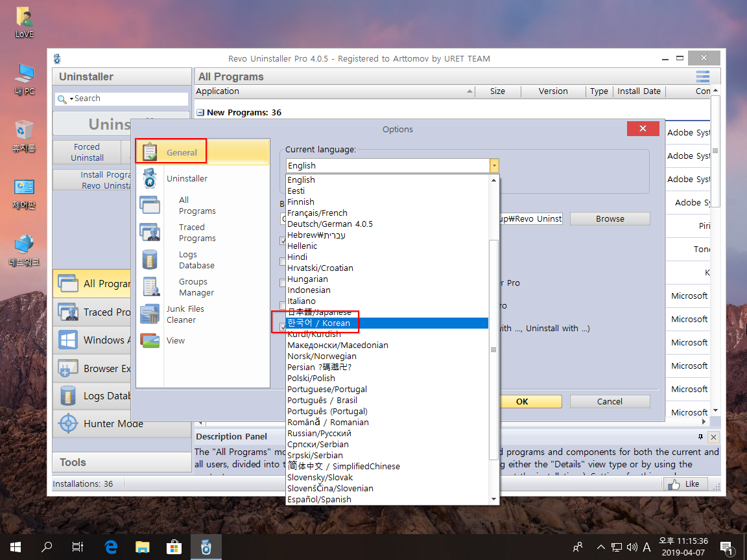Click the Like thumbs-up icon
Image resolution: width=747 pixels, height=560 pixels.
pos(674,484)
